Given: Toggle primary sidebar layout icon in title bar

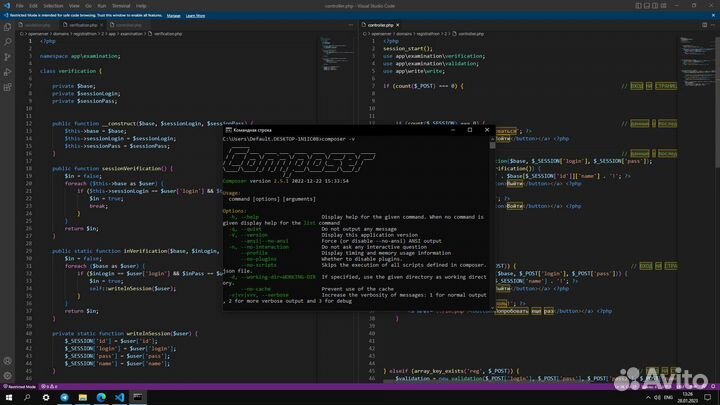Looking at the screenshot, I should (639, 6).
